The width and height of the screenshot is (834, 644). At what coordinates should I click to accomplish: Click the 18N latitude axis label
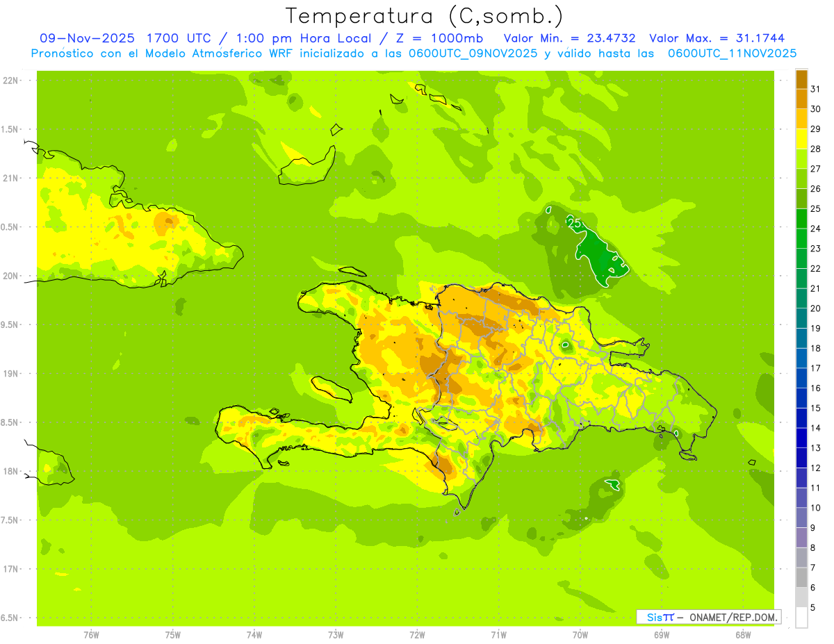tap(11, 471)
